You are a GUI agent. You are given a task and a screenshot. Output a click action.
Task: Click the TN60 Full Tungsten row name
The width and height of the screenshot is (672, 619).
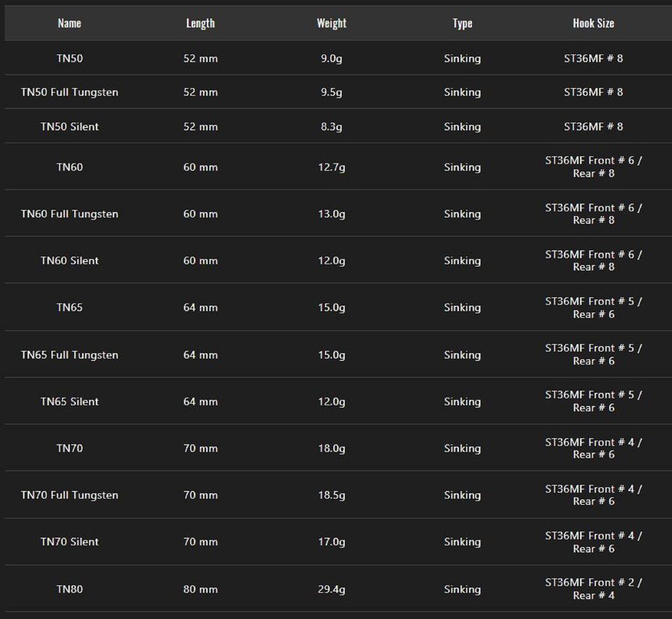(x=70, y=214)
